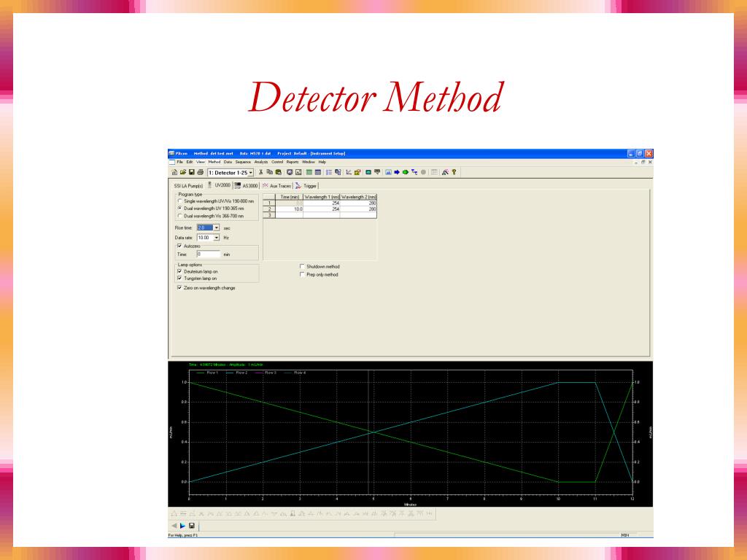Image resolution: width=747 pixels, height=560 pixels.
Task: Click the Flow 1 legend entry
Action: pos(207,373)
